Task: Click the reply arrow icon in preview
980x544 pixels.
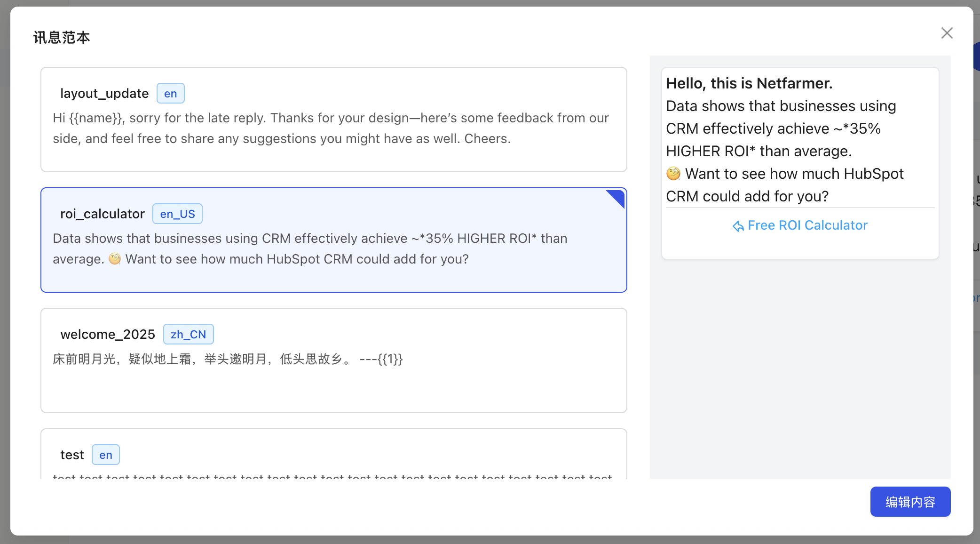Action: [x=738, y=226]
